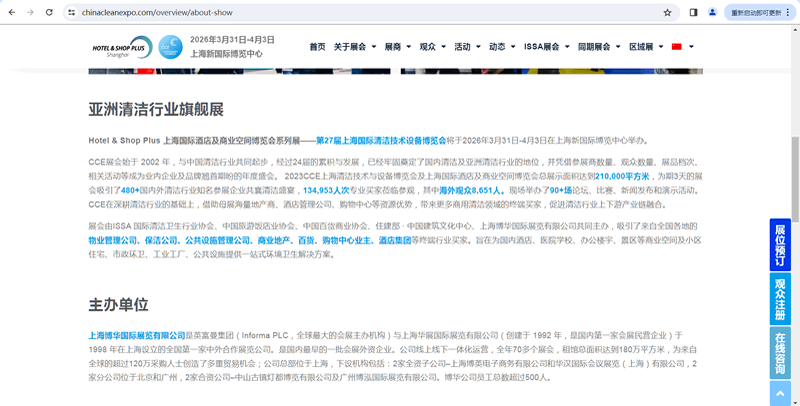Bookmark this page with star icon
This screenshot has width=800, height=406.
[667, 12]
